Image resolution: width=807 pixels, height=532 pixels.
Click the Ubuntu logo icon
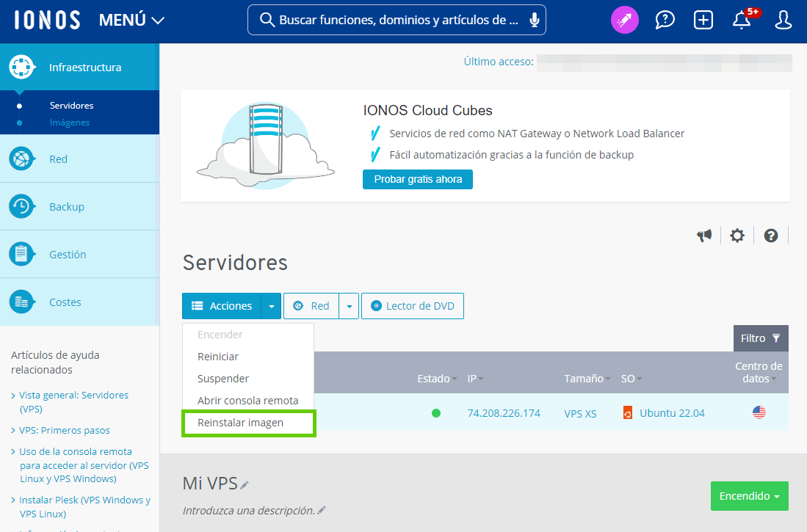coord(627,412)
